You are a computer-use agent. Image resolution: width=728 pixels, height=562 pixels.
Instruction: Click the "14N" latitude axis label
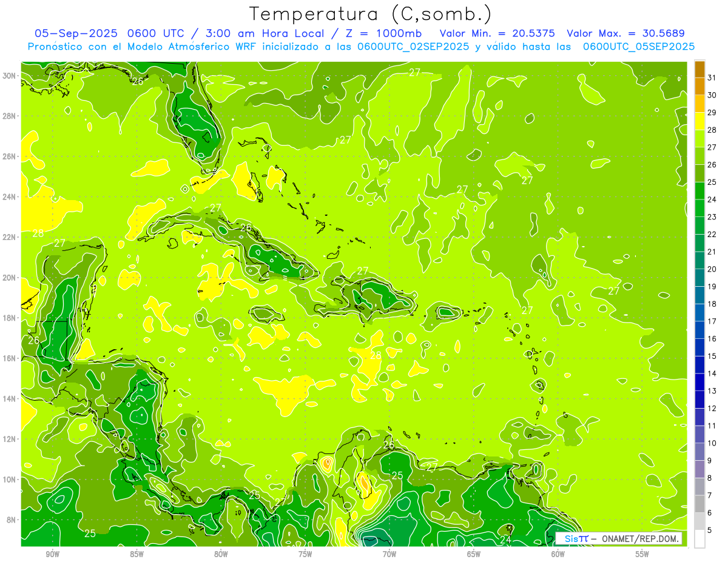(x=10, y=399)
